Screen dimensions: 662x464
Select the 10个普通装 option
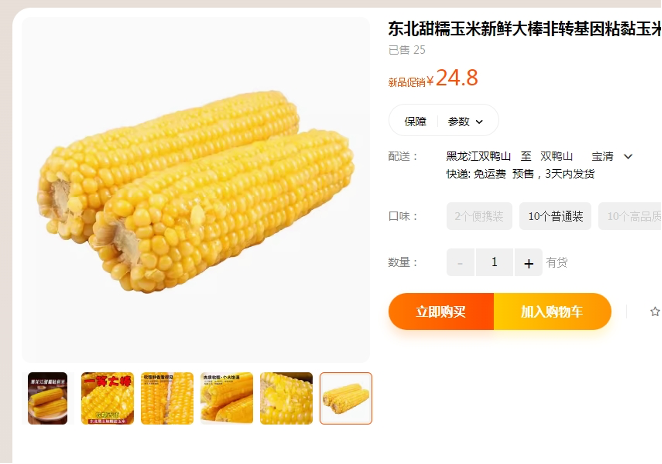click(555, 216)
